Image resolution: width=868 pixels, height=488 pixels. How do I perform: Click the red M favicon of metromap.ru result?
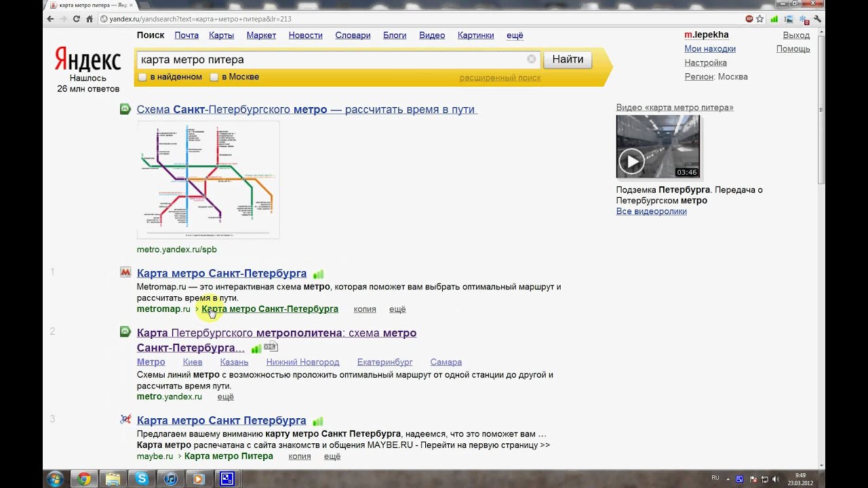pyautogui.click(x=125, y=272)
